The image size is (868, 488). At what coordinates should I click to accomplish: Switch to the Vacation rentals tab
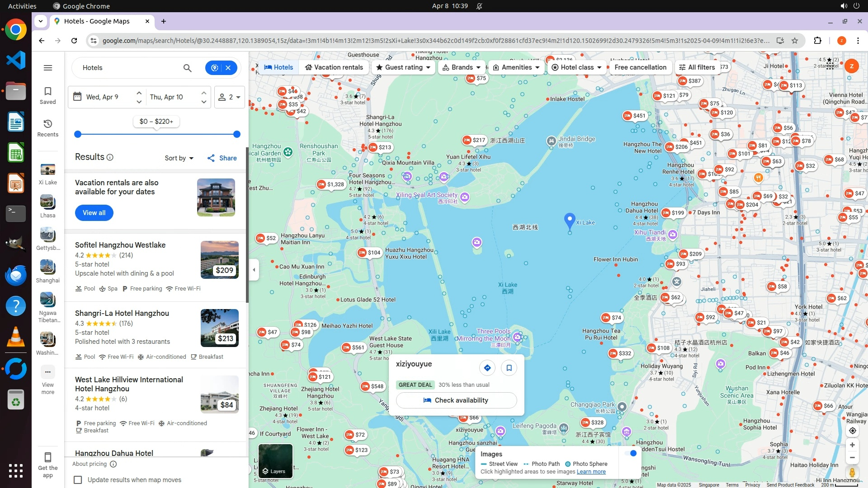(334, 67)
